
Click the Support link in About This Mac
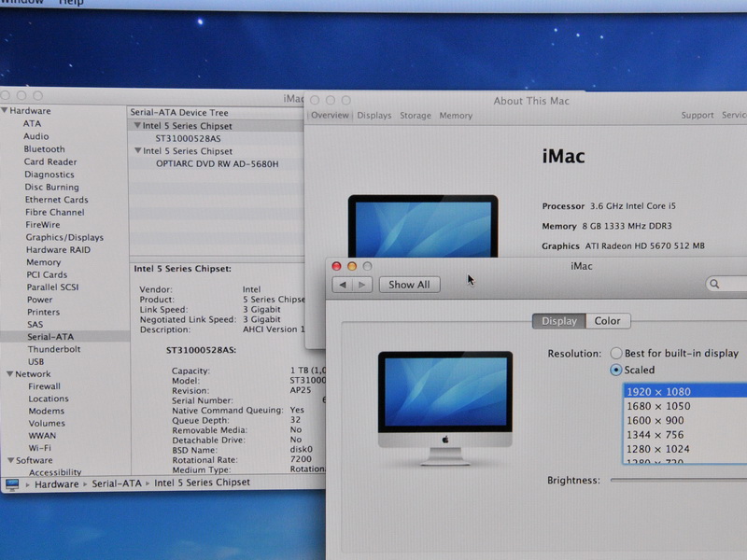(697, 116)
